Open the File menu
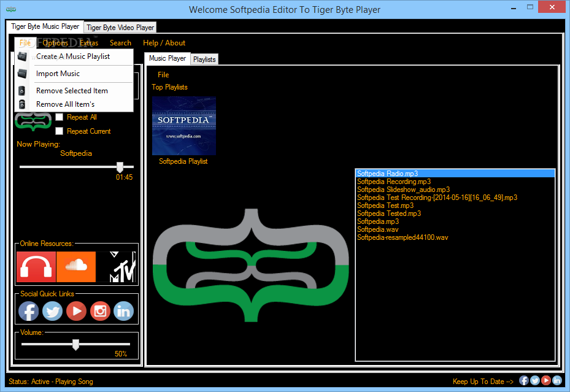The width and height of the screenshot is (570, 392). 25,43
